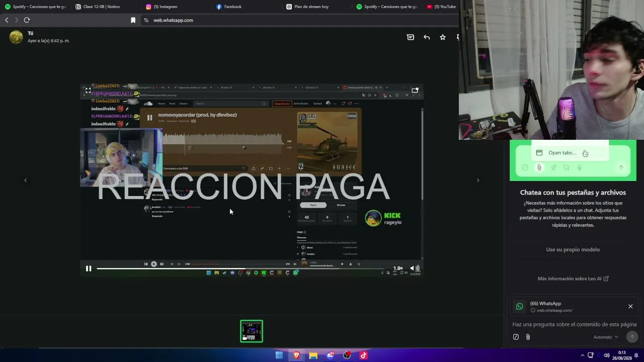The height and width of the screenshot is (362, 644).
Task: Go back in browser history
Action: point(7,20)
